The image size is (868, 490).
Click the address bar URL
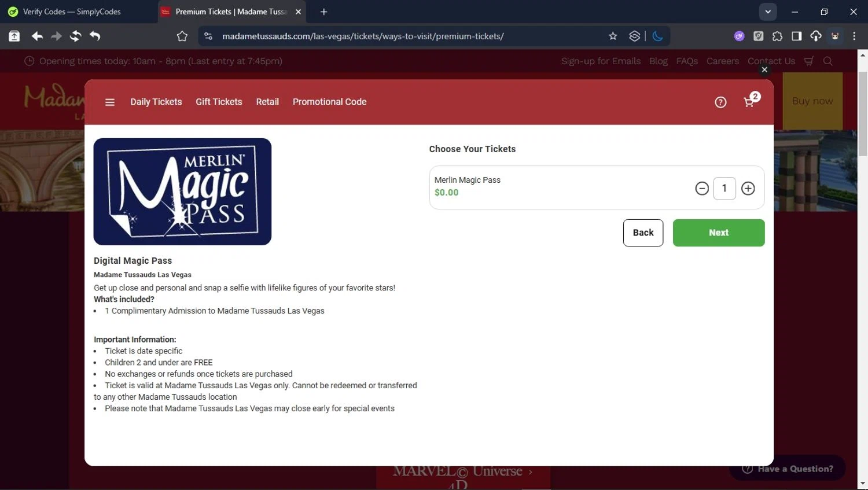(x=363, y=36)
